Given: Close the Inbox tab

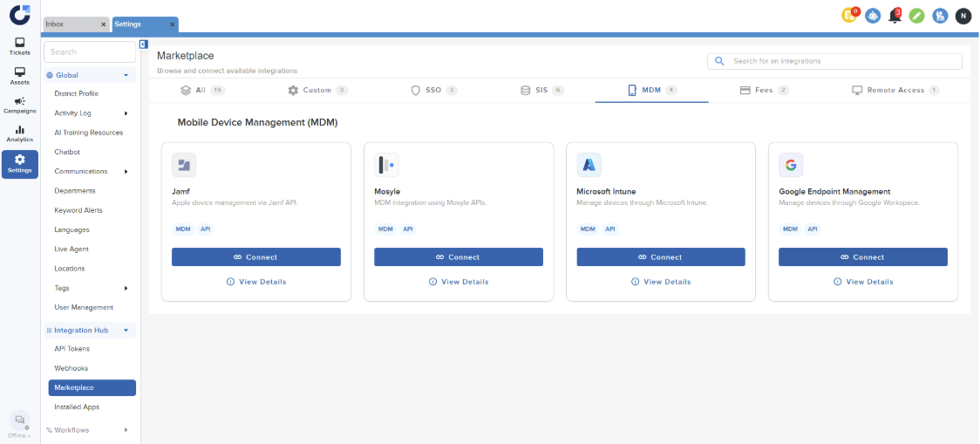Looking at the screenshot, I should coord(103,24).
